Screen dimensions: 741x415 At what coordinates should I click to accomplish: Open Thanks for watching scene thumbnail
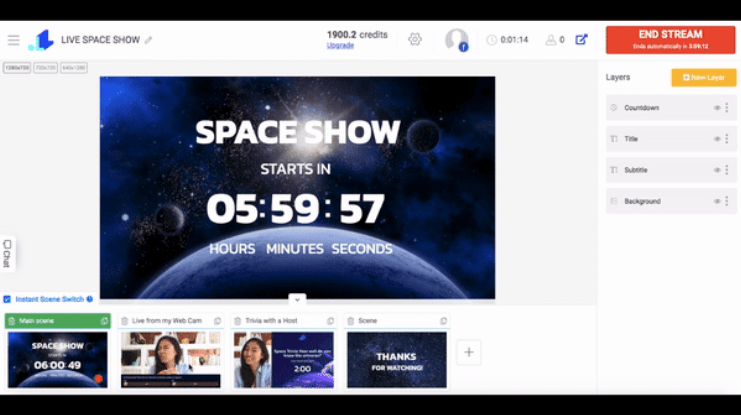396,360
